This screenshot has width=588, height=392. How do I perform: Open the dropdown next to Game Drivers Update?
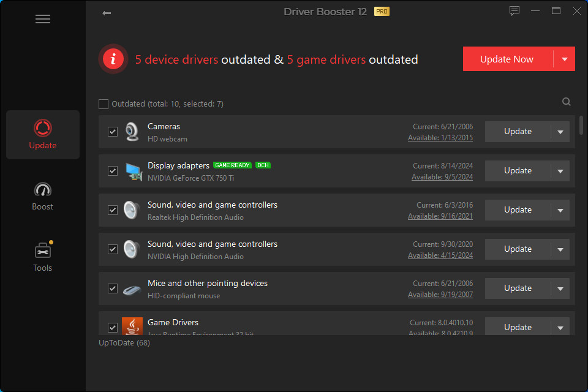coord(561,327)
